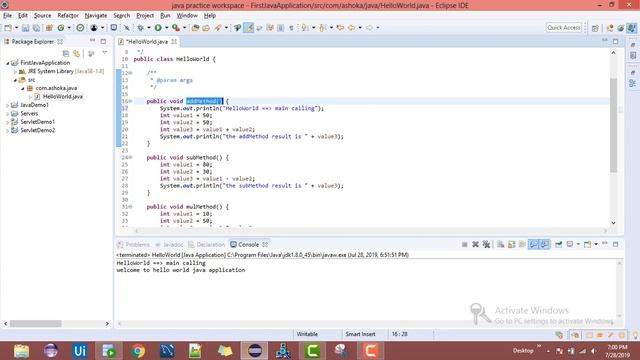The image size is (640, 360).
Task: Click the Save icon in toolbar
Action: (x=25, y=28)
